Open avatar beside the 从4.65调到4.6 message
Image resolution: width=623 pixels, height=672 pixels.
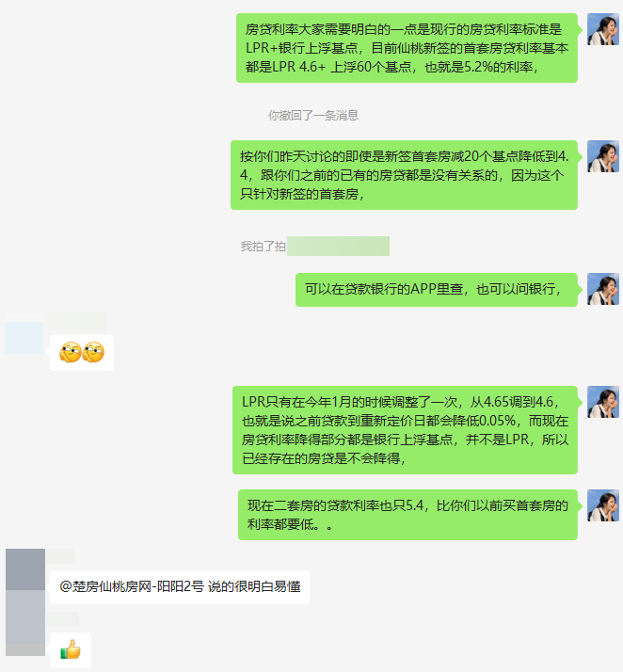click(603, 402)
